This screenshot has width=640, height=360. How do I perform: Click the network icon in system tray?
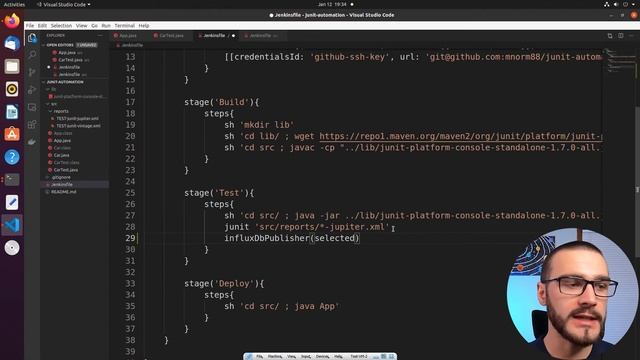[x=607, y=4]
